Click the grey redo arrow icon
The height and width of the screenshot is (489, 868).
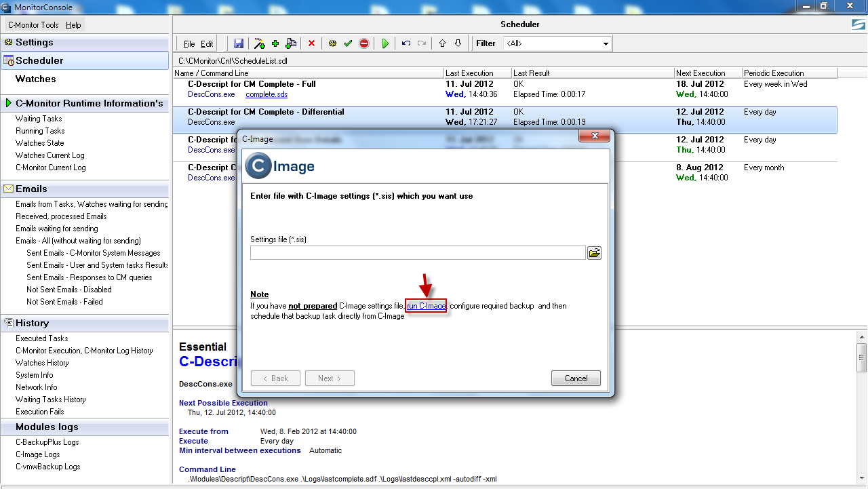click(422, 43)
